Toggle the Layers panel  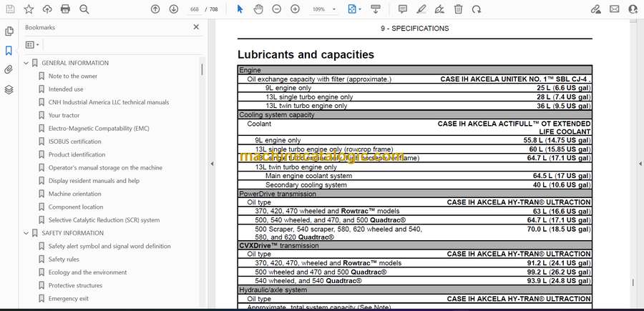[9, 89]
